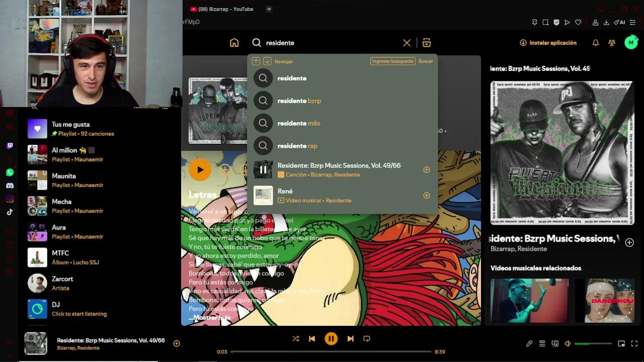Screen dimensions: 644x362
Task: Skip to previous track
Action: tap(312, 339)
